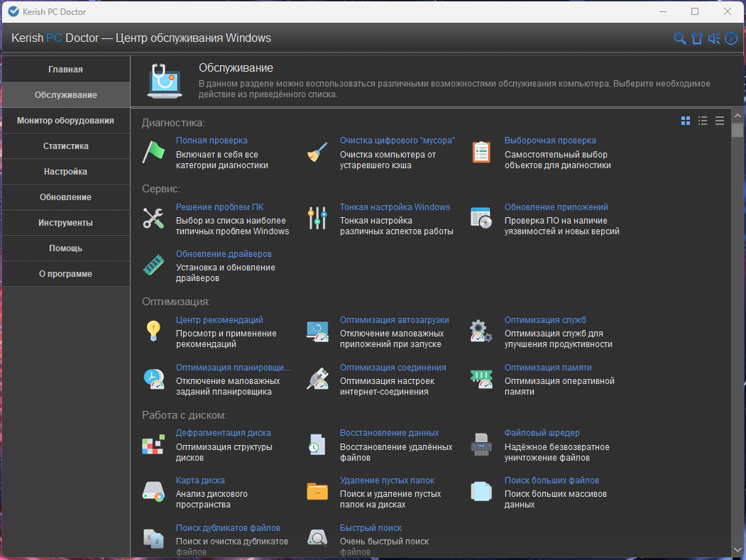
Task: Click the orange folder icon for empty folders
Action: pos(317,491)
